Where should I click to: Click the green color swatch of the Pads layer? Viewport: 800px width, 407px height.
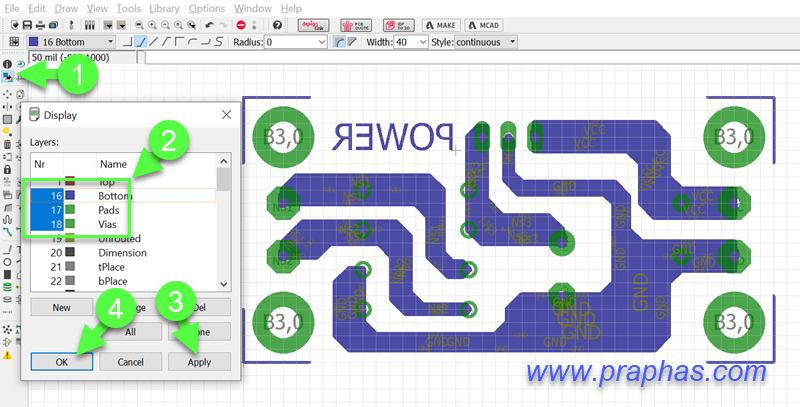pos(70,210)
